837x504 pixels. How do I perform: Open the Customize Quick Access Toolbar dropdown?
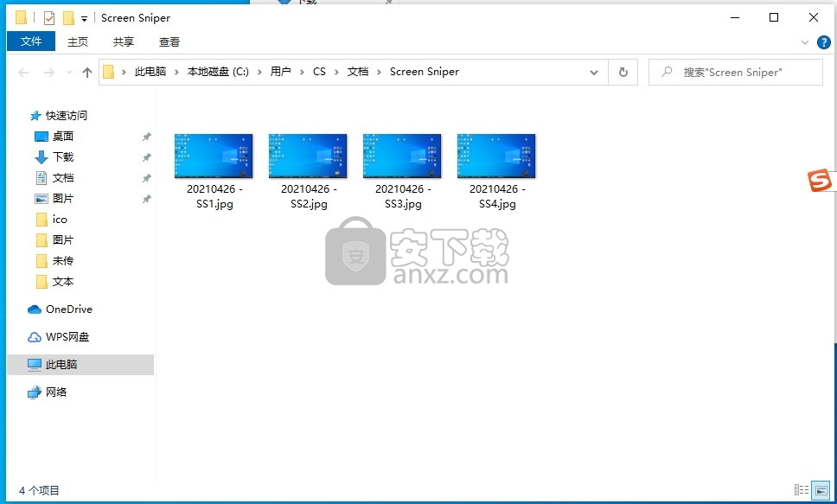point(85,19)
